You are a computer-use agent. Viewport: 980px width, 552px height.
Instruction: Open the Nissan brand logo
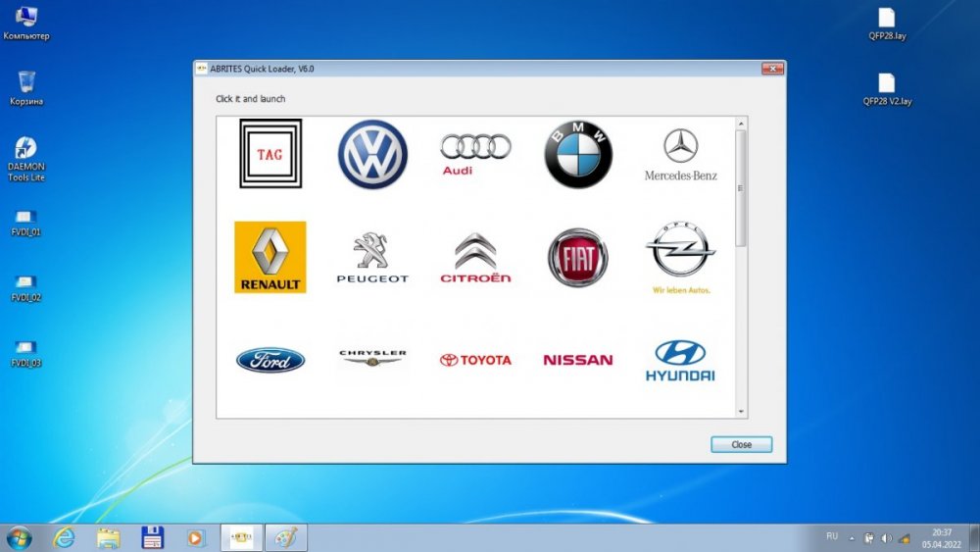pyautogui.click(x=578, y=360)
